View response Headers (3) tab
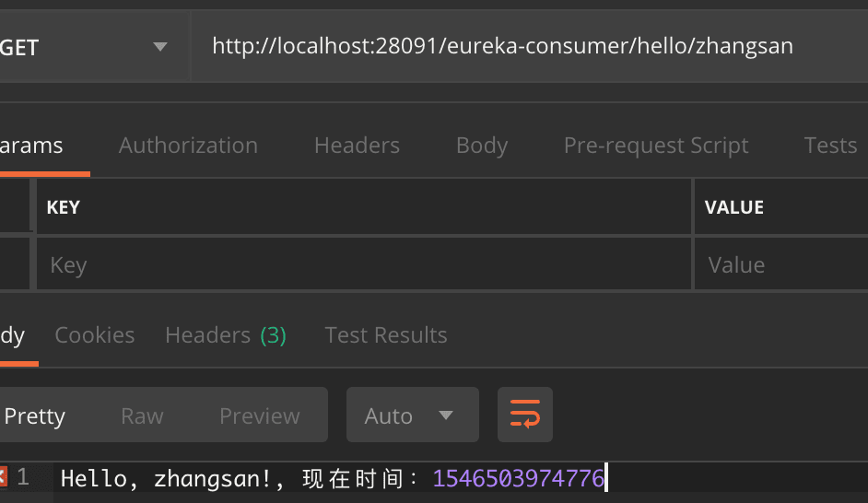868x503 pixels. (x=226, y=335)
